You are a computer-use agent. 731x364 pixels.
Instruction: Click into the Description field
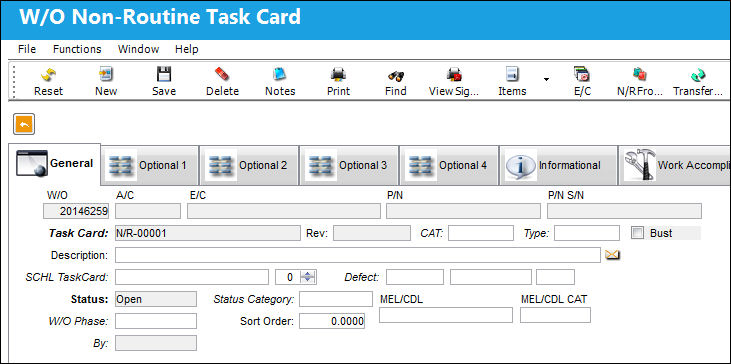(358, 255)
